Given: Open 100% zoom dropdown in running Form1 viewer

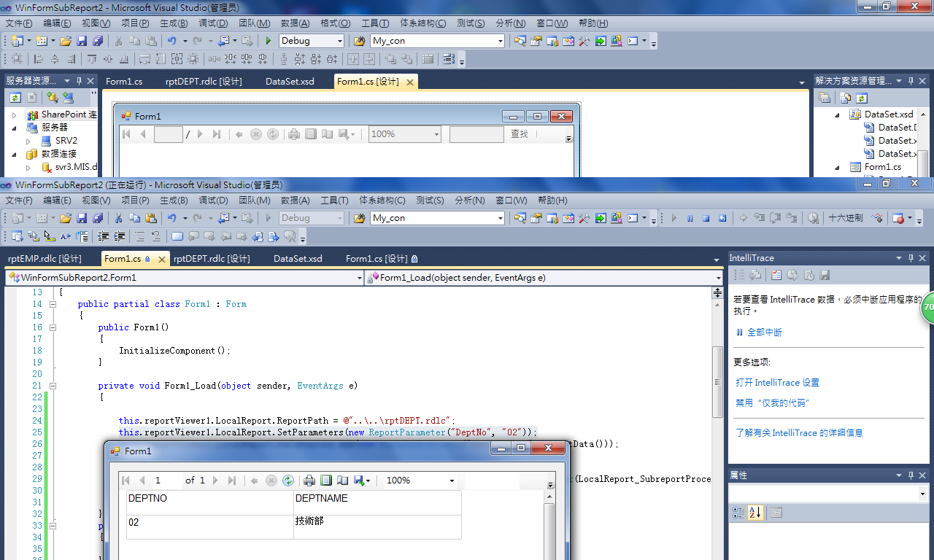Looking at the screenshot, I should [452, 481].
